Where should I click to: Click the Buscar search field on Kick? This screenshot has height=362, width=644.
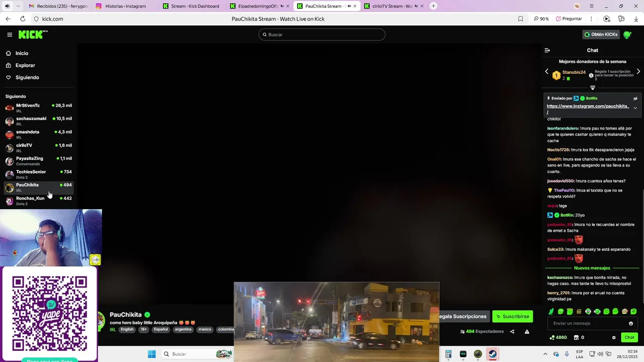pyautogui.click(x=322, y=35)
